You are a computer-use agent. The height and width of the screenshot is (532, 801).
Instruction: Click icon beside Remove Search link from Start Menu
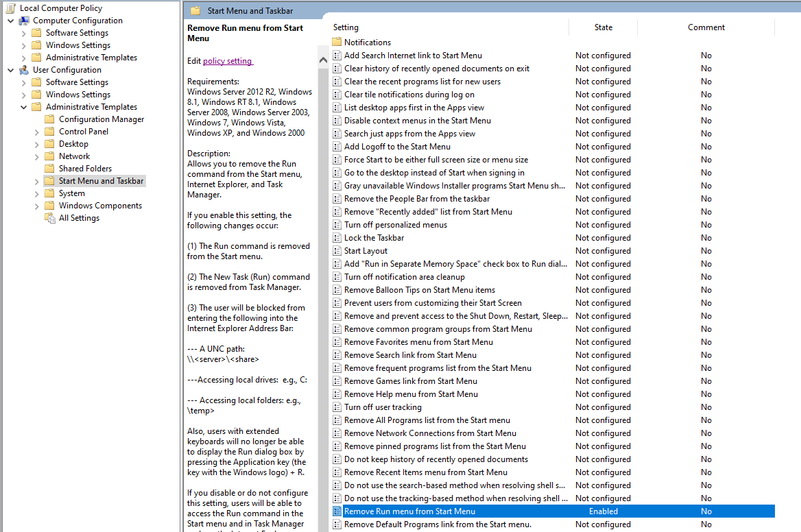click(337, 355)
